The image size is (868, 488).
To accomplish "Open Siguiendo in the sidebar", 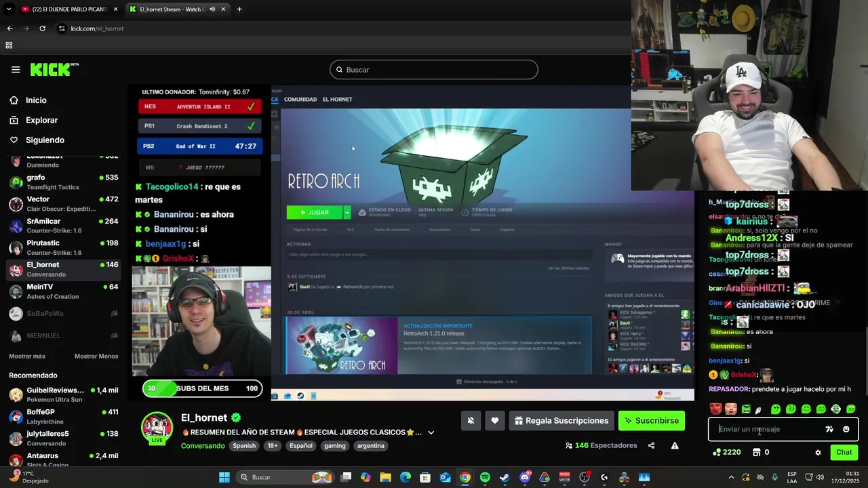I will point(45,140).
